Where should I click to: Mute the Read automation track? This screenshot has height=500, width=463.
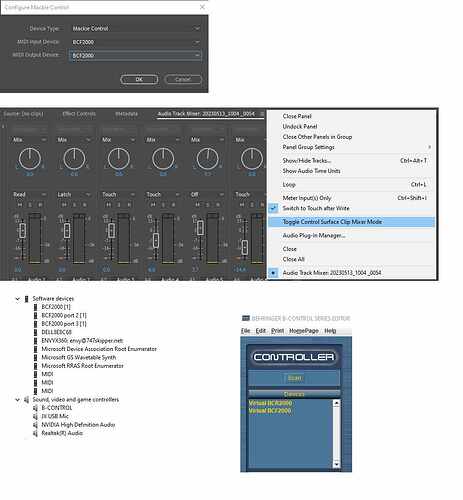(20, 205)
